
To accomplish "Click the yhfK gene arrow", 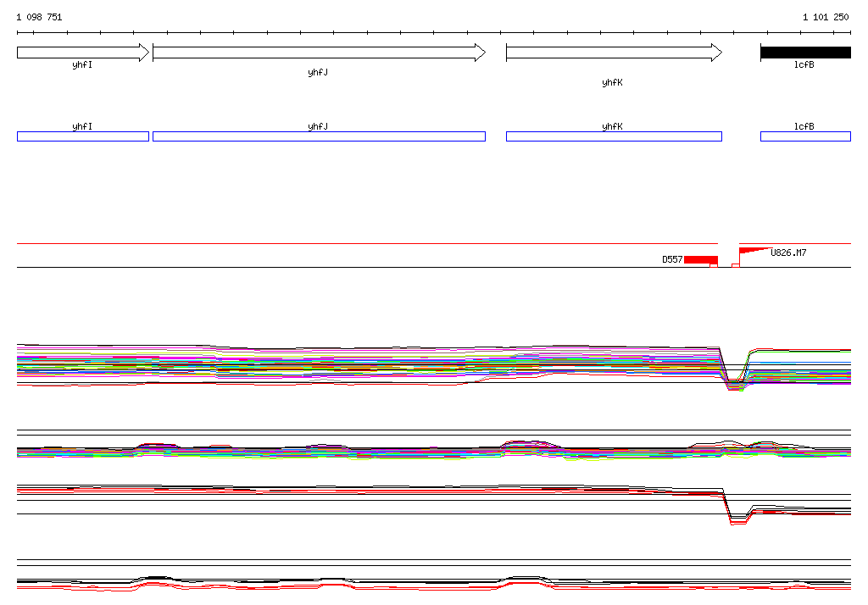I will click(x=614, y=53).
